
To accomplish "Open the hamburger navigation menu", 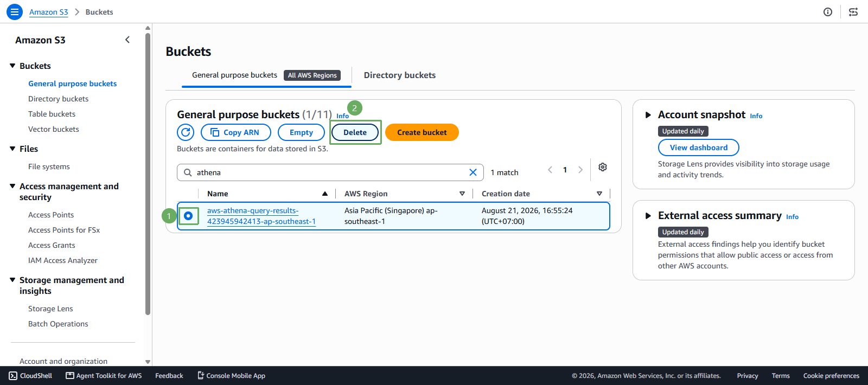I will 15,12.
